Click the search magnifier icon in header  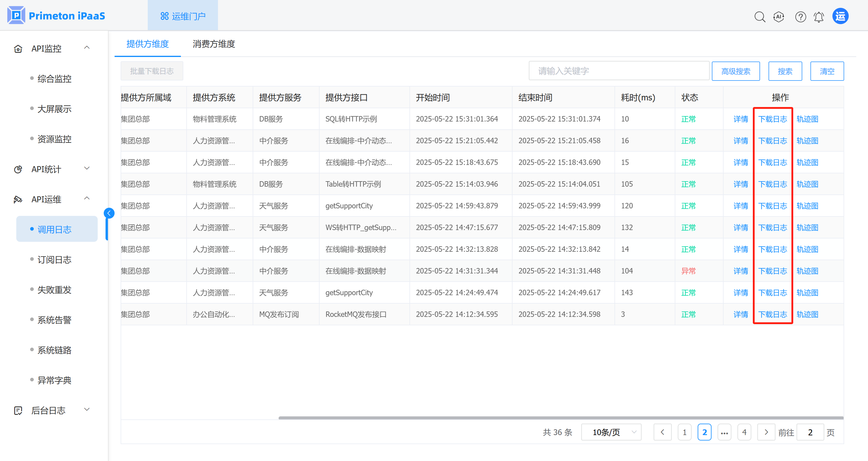coord(759,17)
